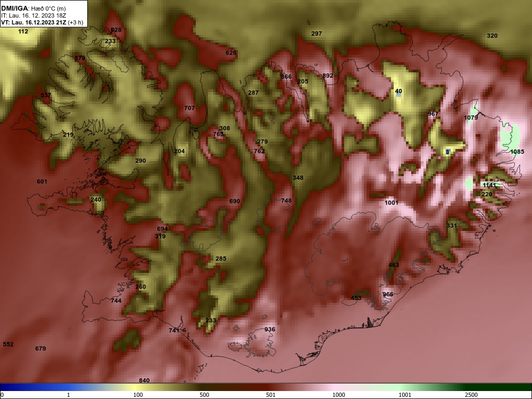Viewport: 532px width, 399px height.
Task: Select the map value 290
Action: click(140, 161)
